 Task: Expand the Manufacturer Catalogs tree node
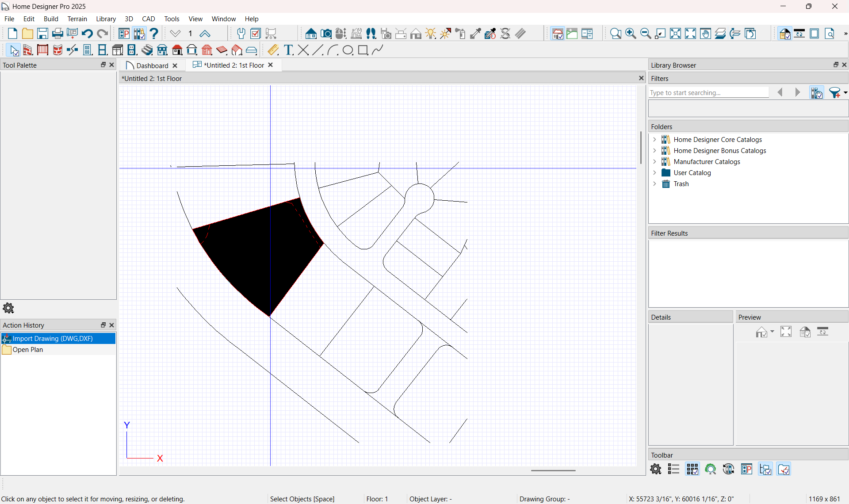[655, 161]
